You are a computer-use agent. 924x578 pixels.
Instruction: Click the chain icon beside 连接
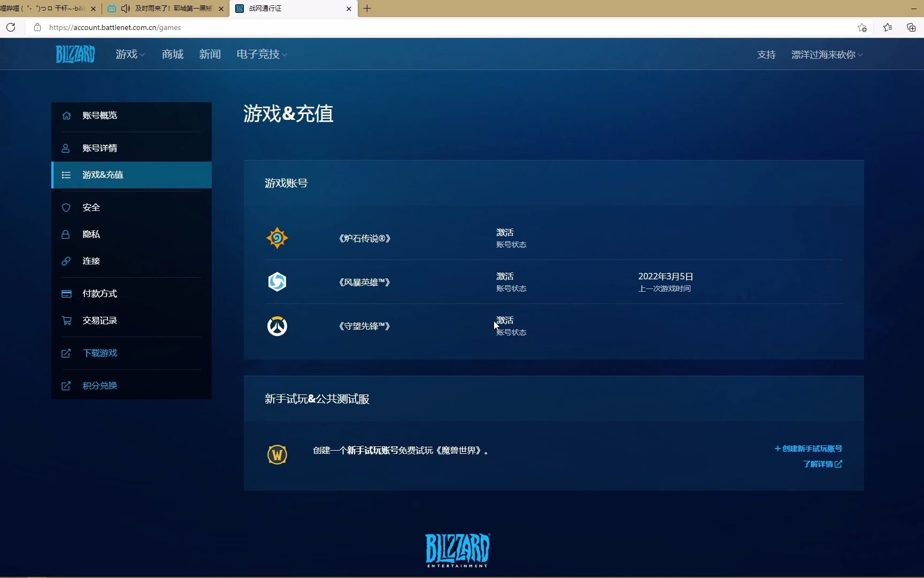click(x=66, y=261)
